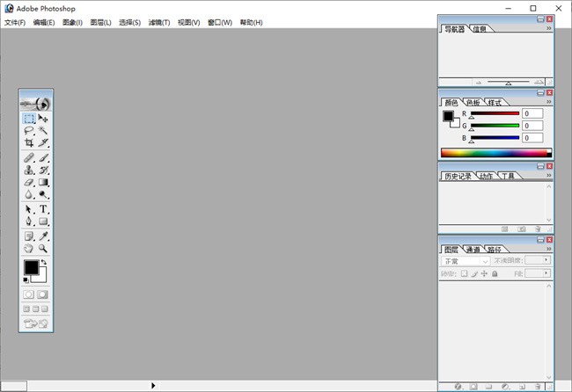Switch to the 色板 swatches tab
Viewport: 572px width, 392px height.
tap(473, 103)
